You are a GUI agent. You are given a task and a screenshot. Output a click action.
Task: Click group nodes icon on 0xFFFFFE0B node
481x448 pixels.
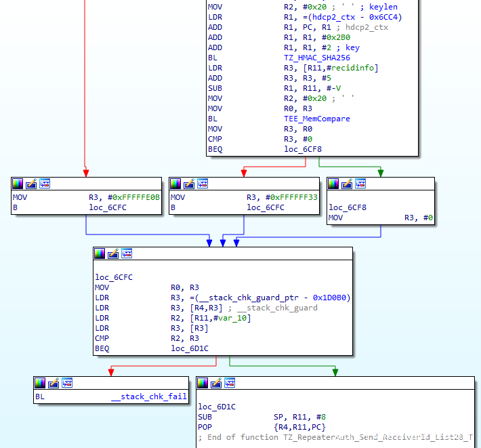[x=45, y=184]
